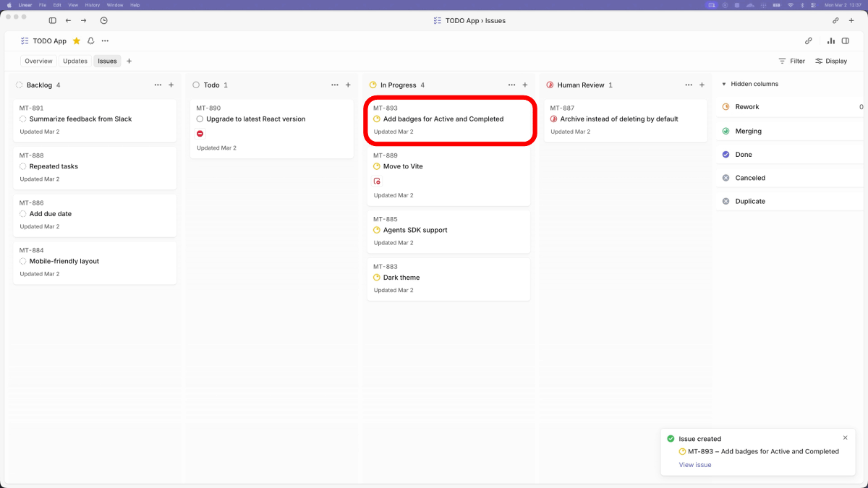Collapse the Hidden columns section
The width and height of the screenshot is (868, 488).
coord(724,85)
